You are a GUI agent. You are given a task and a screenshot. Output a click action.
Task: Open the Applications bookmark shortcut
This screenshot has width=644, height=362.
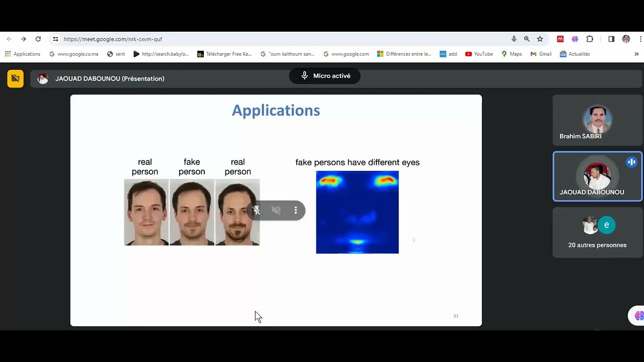click(23, 54)
